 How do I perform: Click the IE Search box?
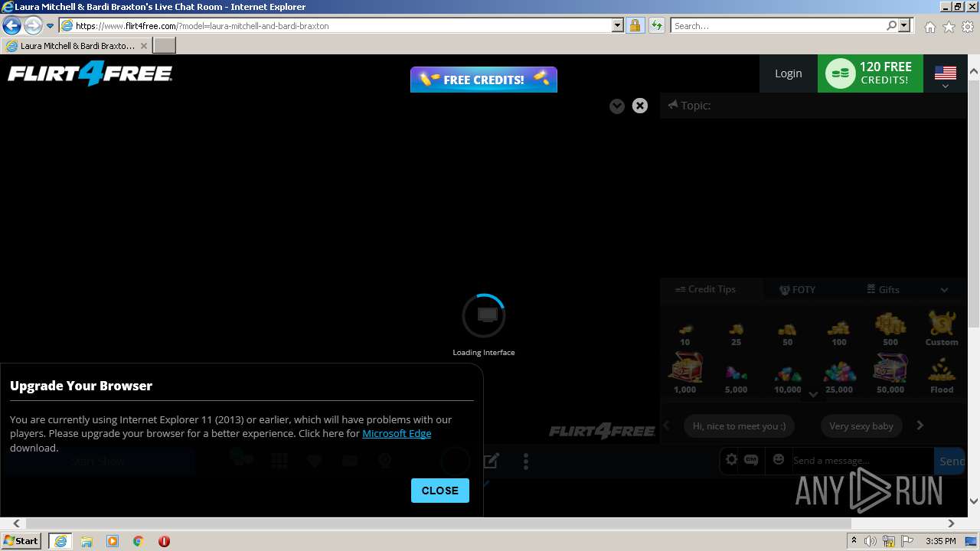click(x=779, y=25)
